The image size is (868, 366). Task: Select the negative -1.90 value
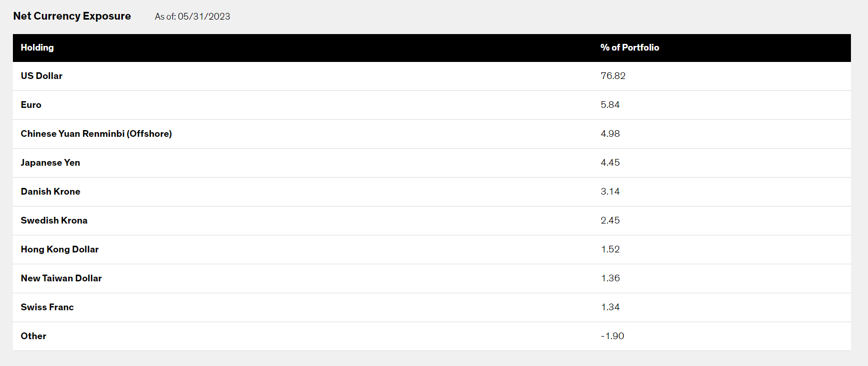point(612,336)
